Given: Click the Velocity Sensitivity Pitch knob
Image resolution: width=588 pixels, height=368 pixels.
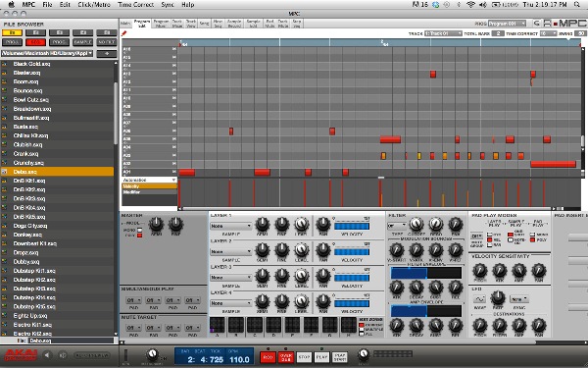Looking at the screenshot, I should (x=480, y=270).
